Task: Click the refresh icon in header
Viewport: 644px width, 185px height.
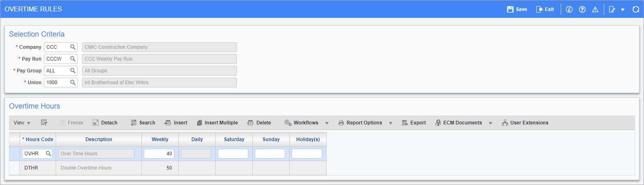Action: 635,9
